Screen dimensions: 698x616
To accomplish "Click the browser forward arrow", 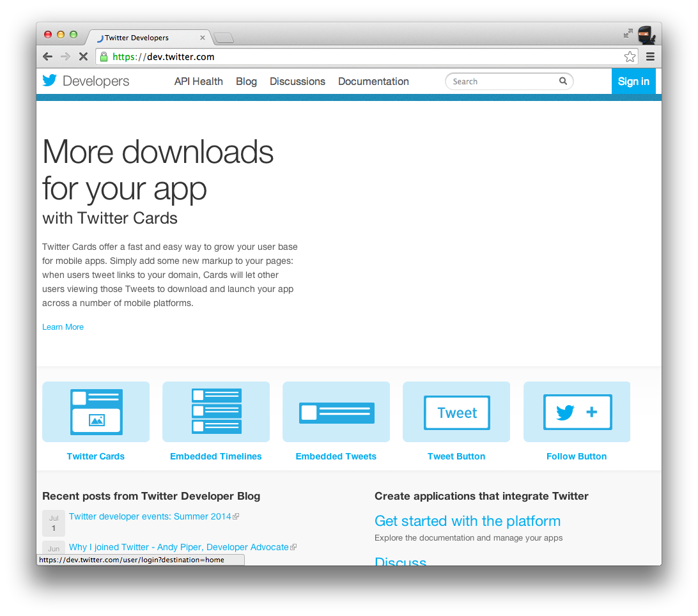I will click(x=65, y=56).
